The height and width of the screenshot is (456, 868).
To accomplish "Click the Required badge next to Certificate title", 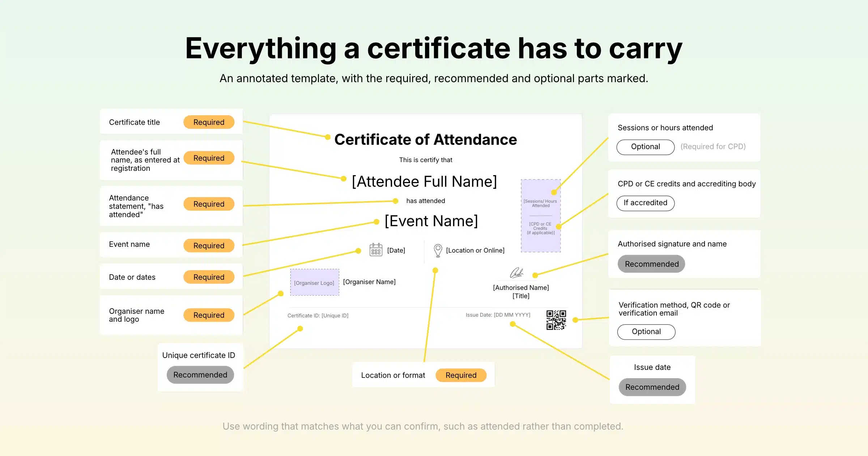I will [x=209, y=122].
